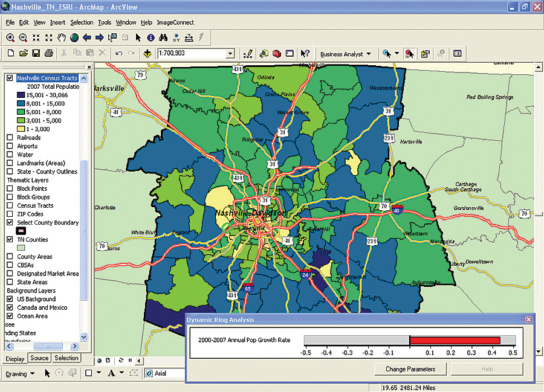This screenshot has width=544, height=392.
Task: Expand the rectangle shape tool dropdown
Action: point(99,373)
